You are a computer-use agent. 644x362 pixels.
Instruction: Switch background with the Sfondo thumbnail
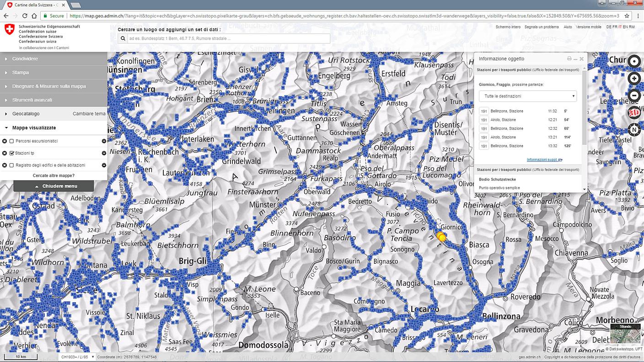(x=625, y=333)
